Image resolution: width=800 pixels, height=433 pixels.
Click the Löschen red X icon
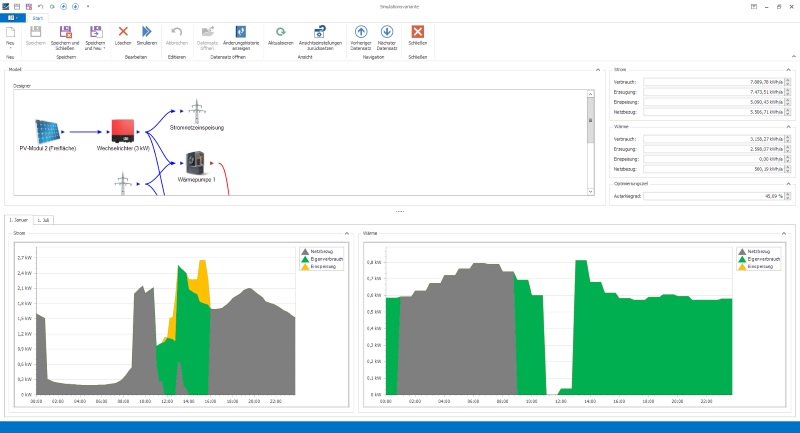tap(123, 34)
